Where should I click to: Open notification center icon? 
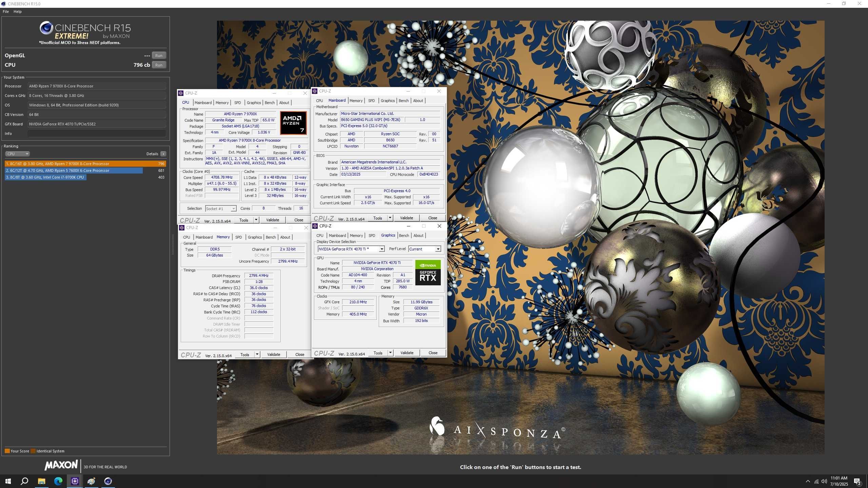coord(858,481)
